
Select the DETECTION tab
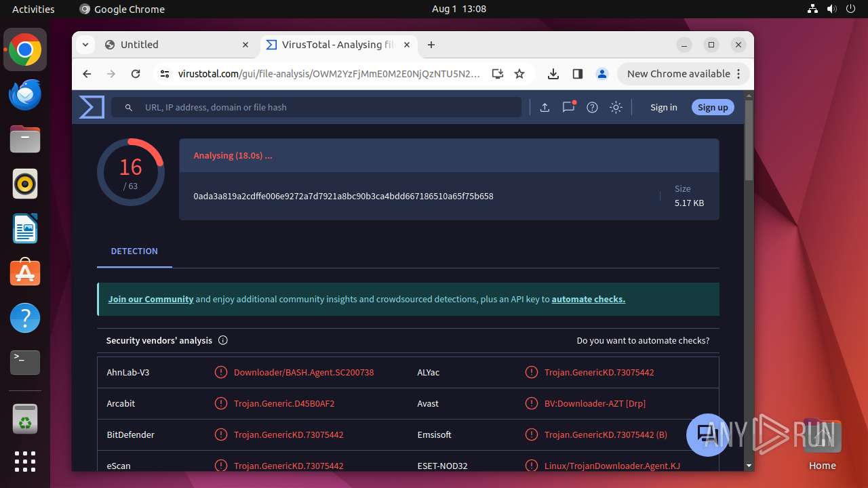pos(134,251)
